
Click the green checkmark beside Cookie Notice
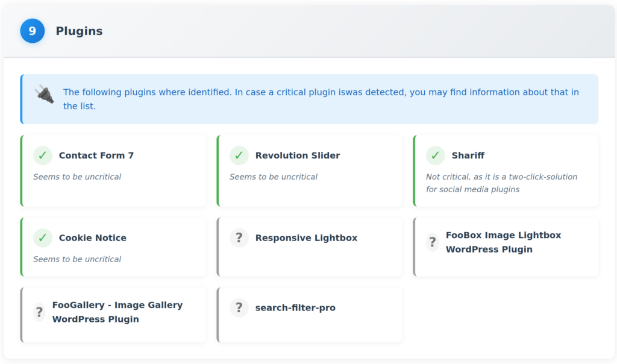tap(42, 238)
